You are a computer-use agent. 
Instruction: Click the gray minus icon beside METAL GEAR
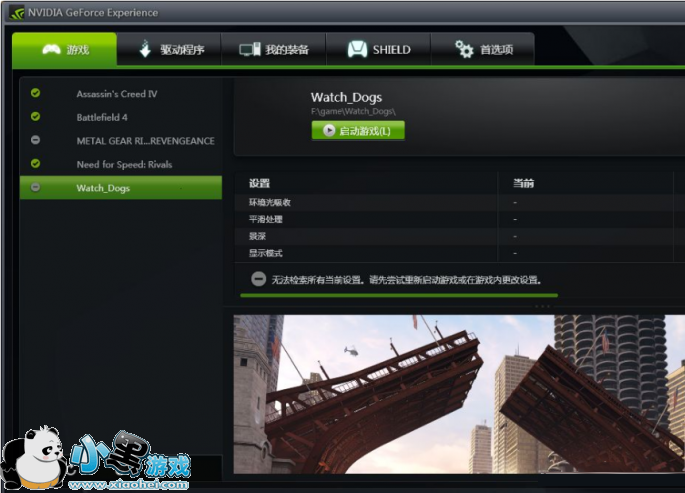[x=35, y=140]
